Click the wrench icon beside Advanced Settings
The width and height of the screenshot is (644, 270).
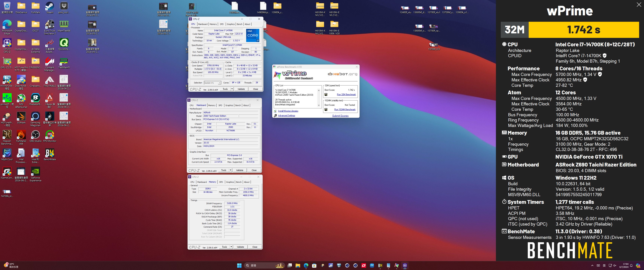[x=275, y=115]
